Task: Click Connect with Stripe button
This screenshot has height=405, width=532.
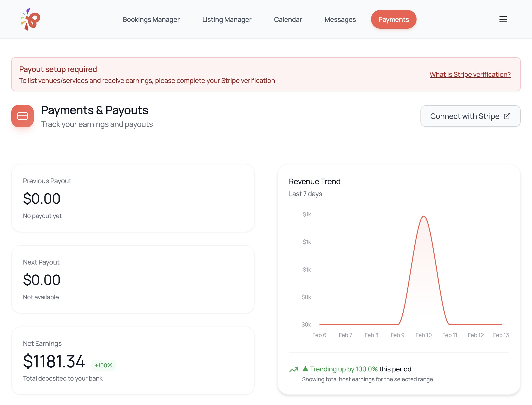Action: point(470,116)
